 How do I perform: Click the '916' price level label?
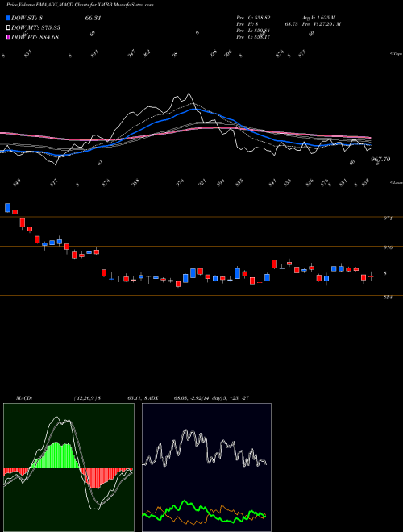click(388, 247)
